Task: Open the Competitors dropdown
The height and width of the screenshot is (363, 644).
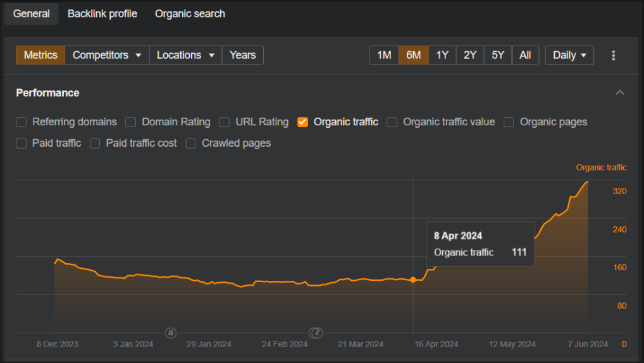Action: [107, 55]
